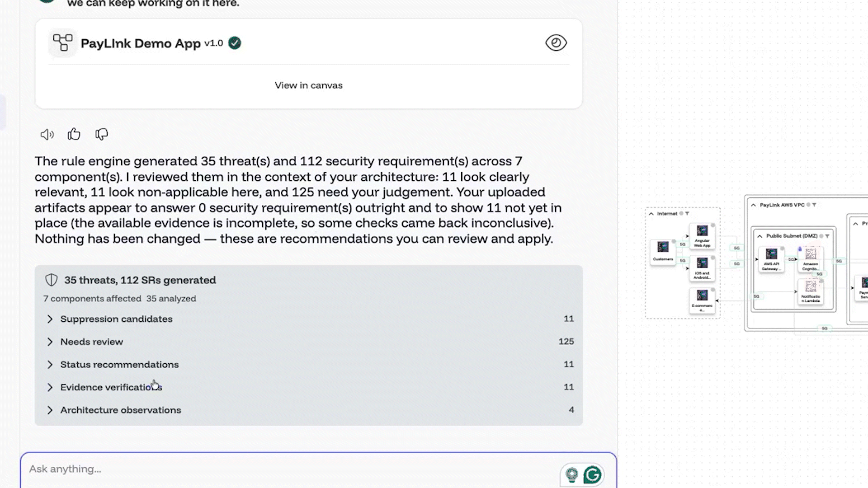Click the verified checkmark badge next to v1.0
Image resolution: width=868 pixels, height=488 pixels.
pyautogui.click(x=235, y=43)
